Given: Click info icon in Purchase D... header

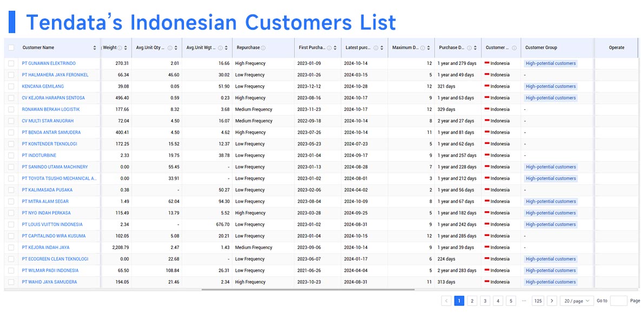Looking at the screenshot, I should [x=469, y=48].
